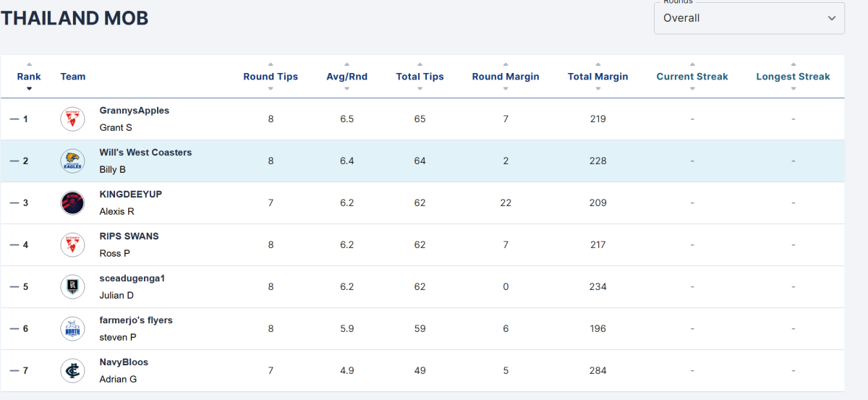Open the Rounds Overall dropdown
868x400 pixels.
749,18
